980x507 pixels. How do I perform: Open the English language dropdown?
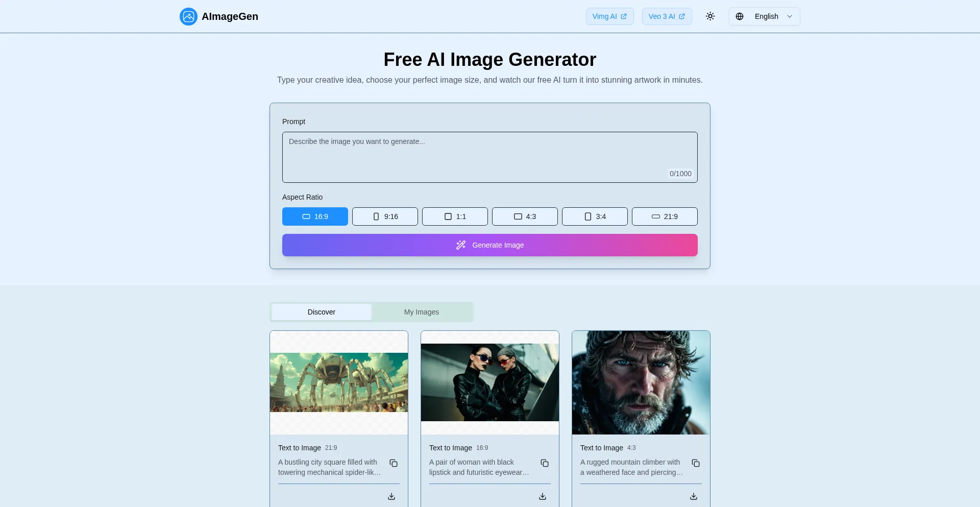click(764, 16)
